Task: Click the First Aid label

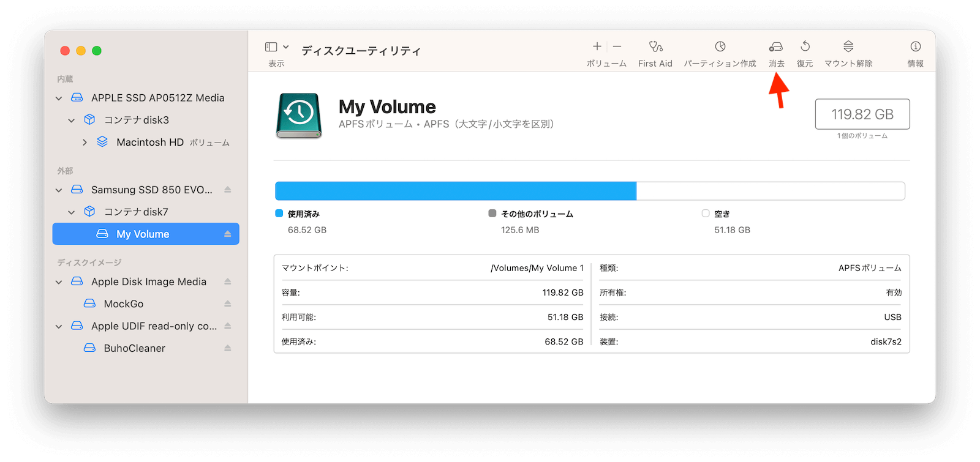Action: coord(655,64)
